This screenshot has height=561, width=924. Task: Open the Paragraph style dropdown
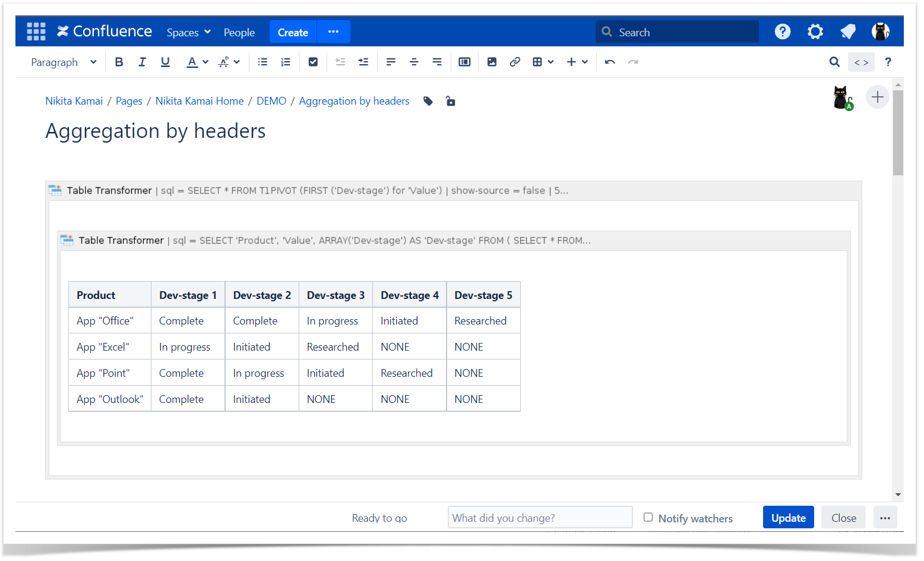click(x=64, y=62)
